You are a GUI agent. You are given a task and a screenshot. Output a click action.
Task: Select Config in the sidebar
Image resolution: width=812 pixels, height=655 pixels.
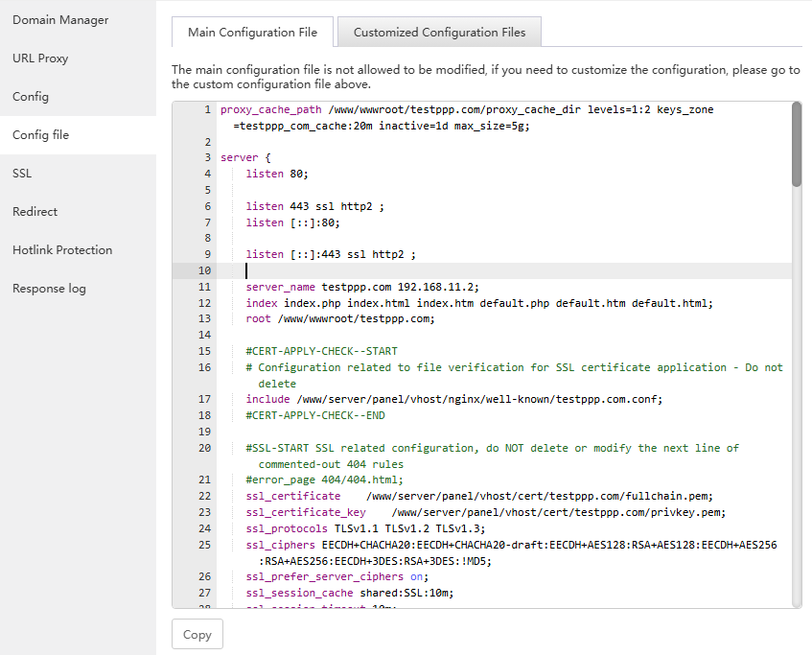31,97
